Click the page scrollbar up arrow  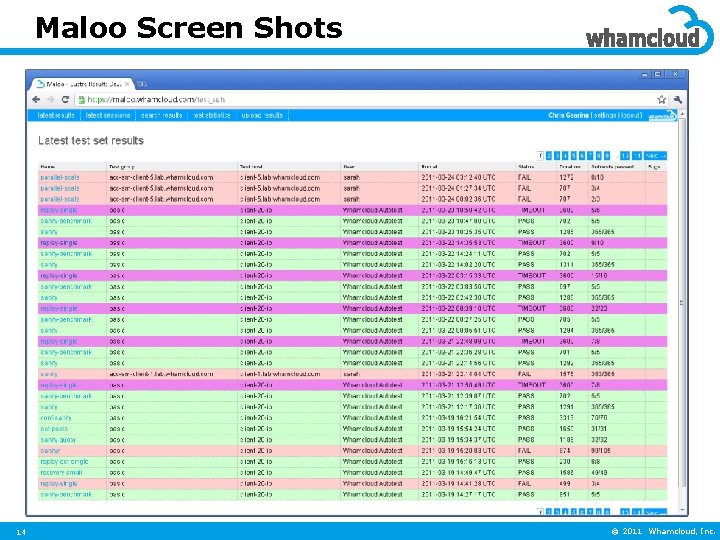pyautogui.click(x=682, y=113)
